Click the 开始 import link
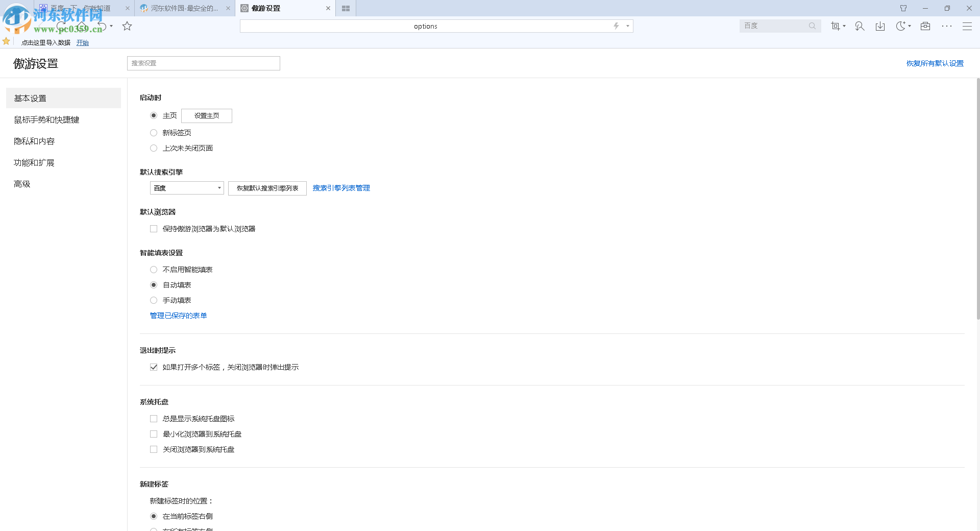 (x=83, y=43)
